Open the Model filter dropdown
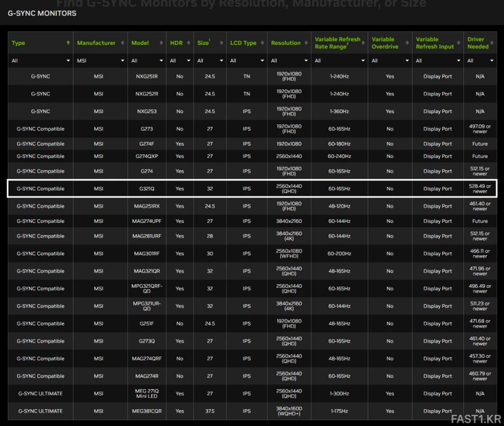The height and width of the screenshot is (426, 504). pos(147,60)
